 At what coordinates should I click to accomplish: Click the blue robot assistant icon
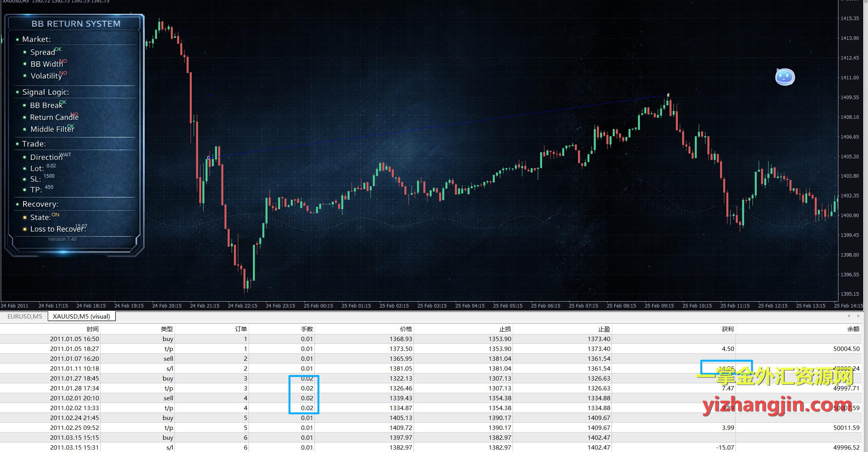[784, 77]
